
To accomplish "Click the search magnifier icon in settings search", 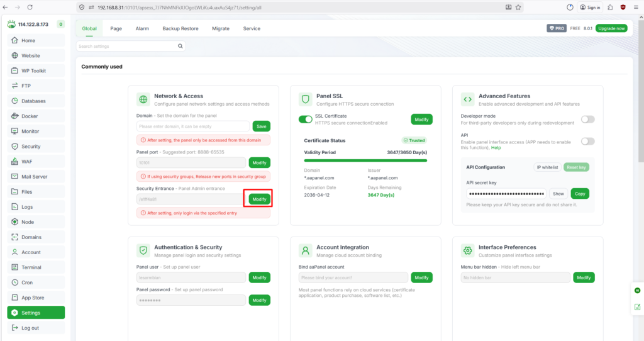I will (180, 47).
